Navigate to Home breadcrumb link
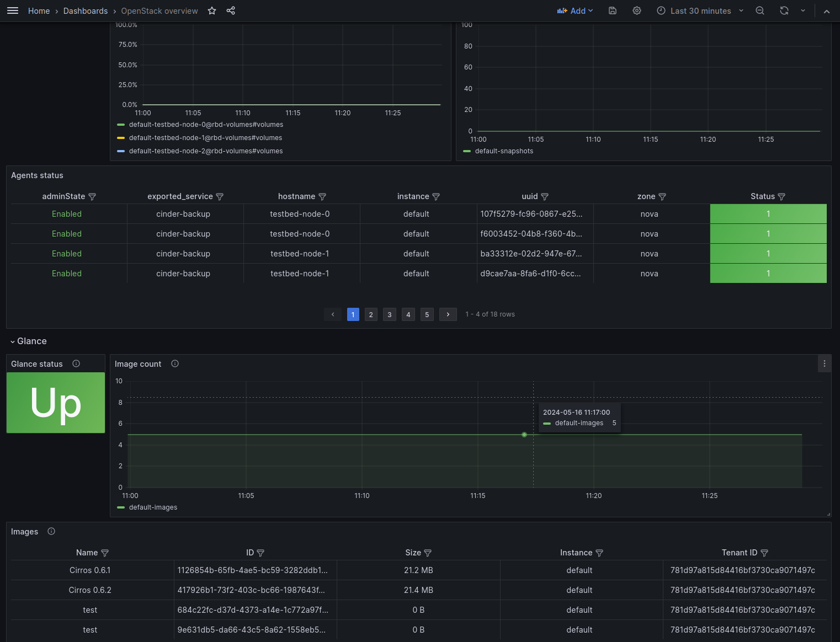The height and width of the screenshot is (642, 840). point(39,10)
